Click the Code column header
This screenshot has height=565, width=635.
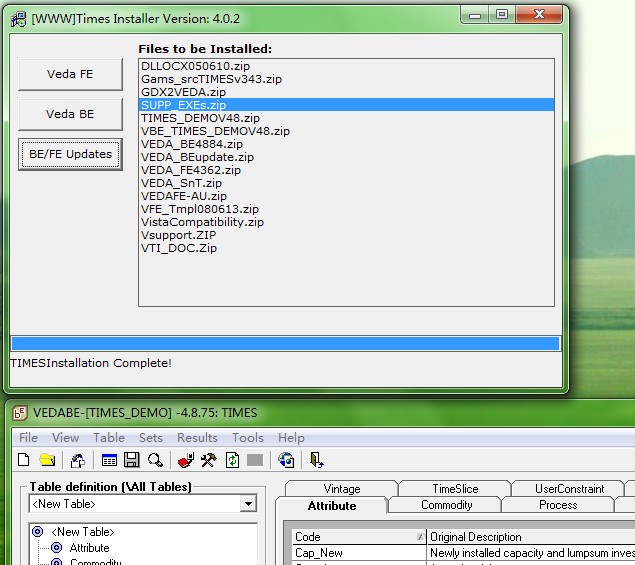[x=359, y=537]
